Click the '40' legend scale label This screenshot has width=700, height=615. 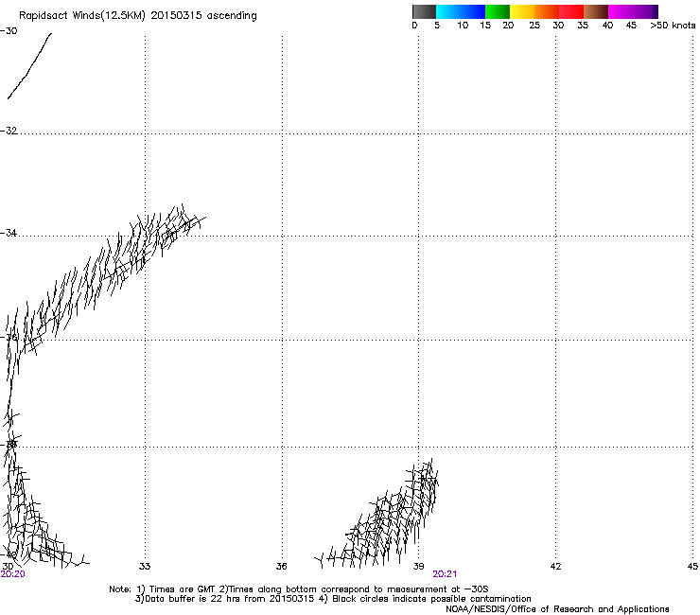click(x=607, y=26)
